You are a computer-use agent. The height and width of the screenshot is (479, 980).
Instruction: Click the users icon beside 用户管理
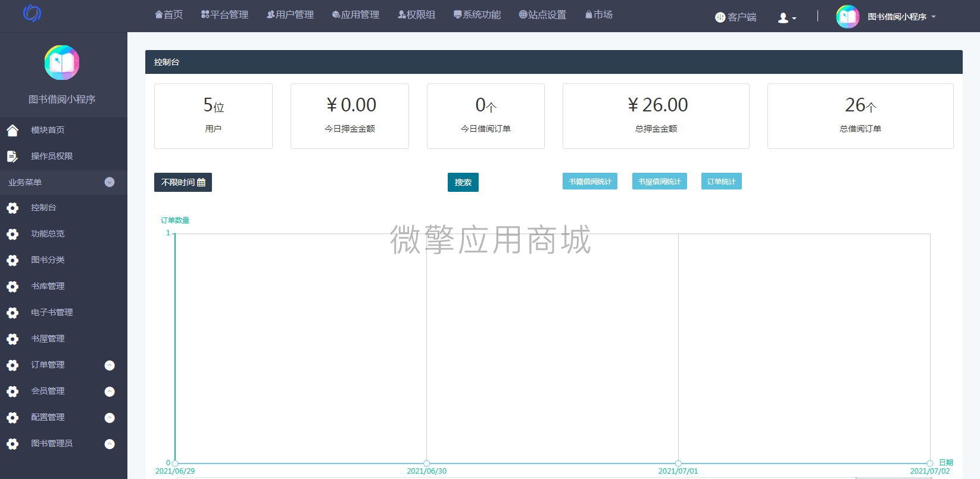(x=271, y=14)
